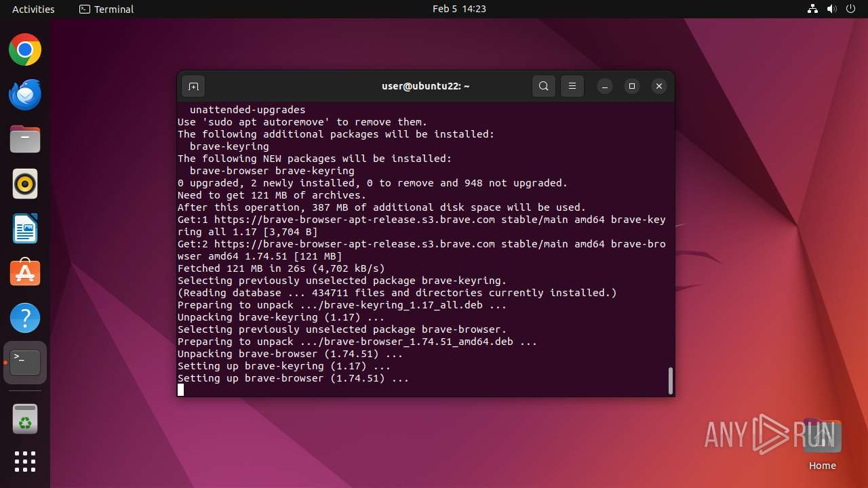
Task: Open the clock and calendar panel
Action: tap(459, 9)
